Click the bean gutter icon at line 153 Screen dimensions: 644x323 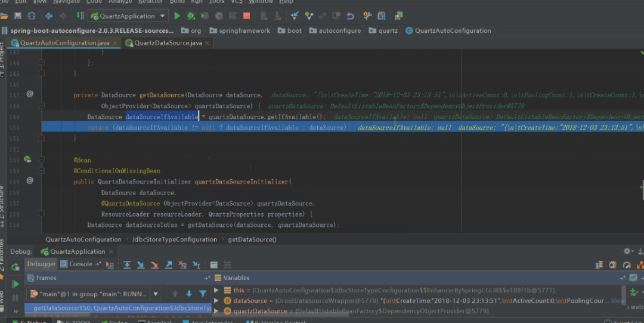point(27,159)
